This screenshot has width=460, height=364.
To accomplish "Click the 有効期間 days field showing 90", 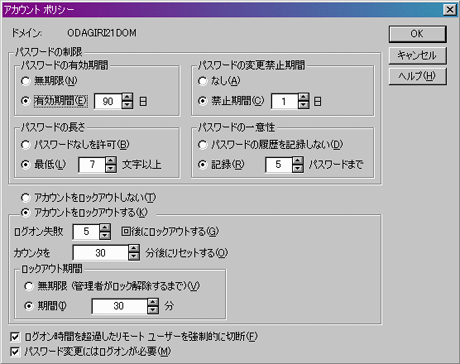I will point(108,101).
